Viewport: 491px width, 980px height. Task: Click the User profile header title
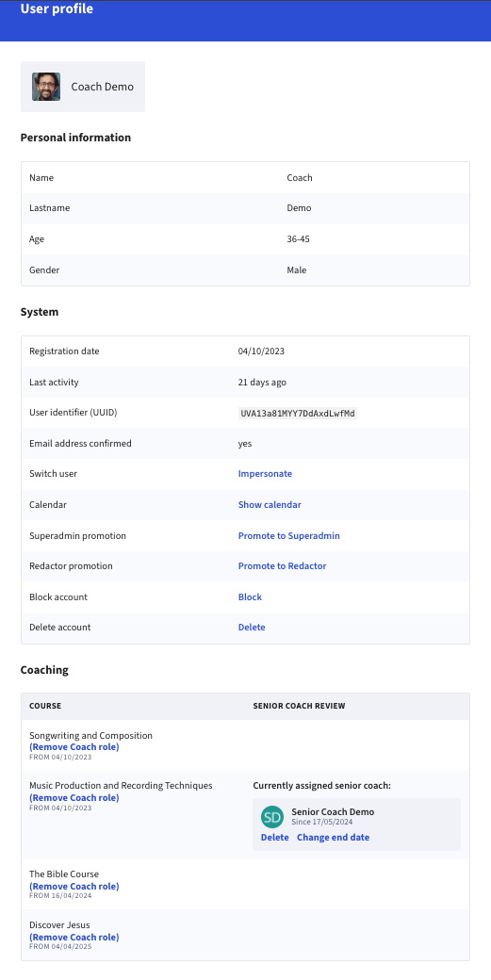[x=57, y=8]
